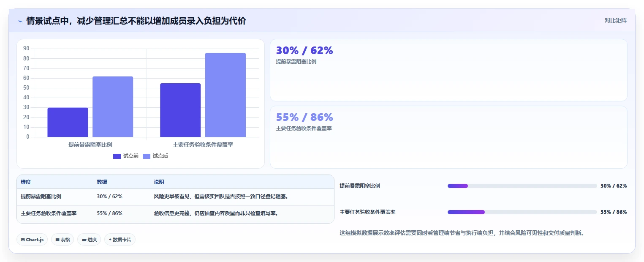Click the 试点后 bar for 主要任务验收条件覆盖率
This screenshot has height=262, width=644.
(226, 95)
